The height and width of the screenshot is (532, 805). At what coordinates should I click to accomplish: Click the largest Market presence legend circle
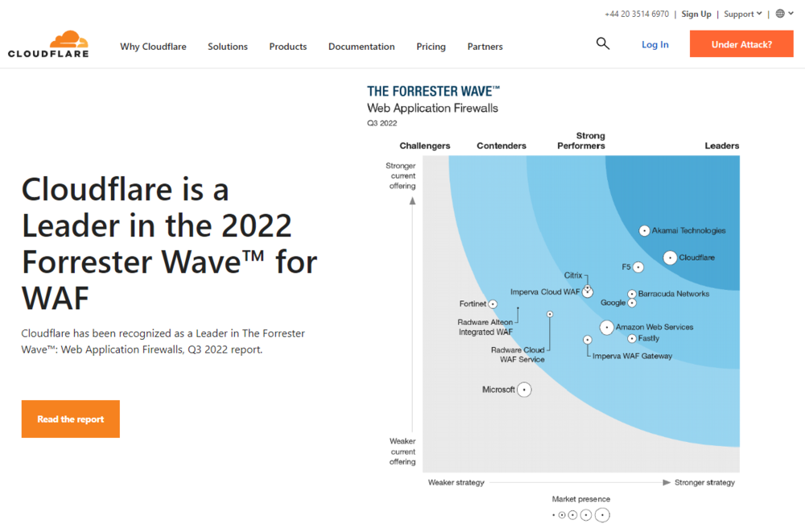click(602, 514)
